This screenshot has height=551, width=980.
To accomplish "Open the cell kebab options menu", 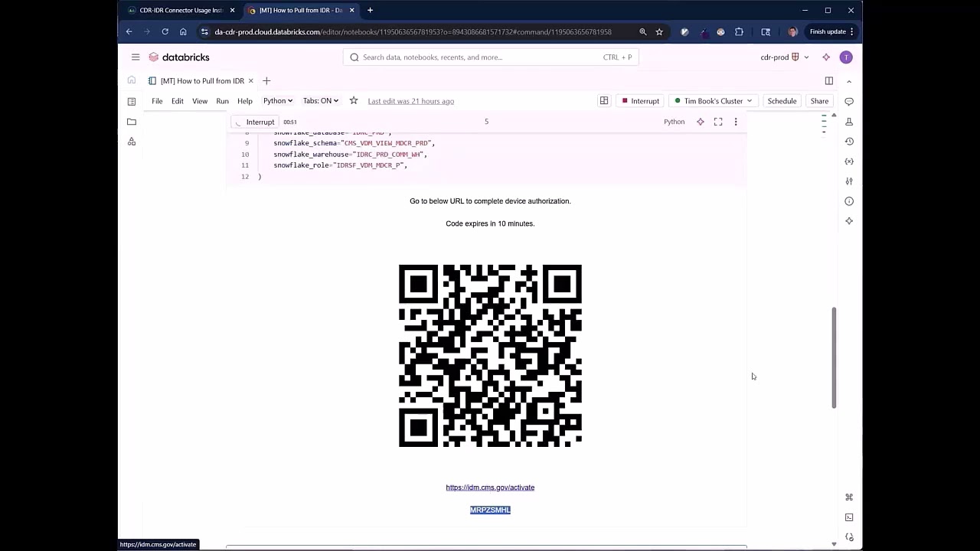I will coord(736,122).
